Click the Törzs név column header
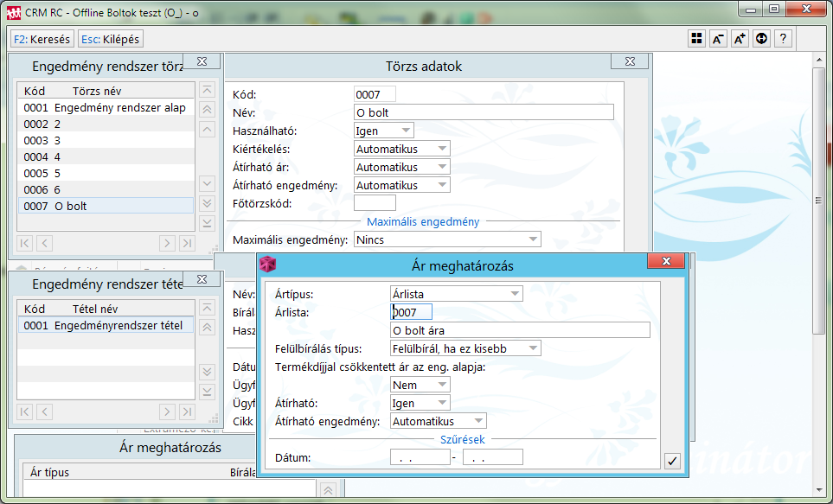833x504 pixels. point(97,92)
